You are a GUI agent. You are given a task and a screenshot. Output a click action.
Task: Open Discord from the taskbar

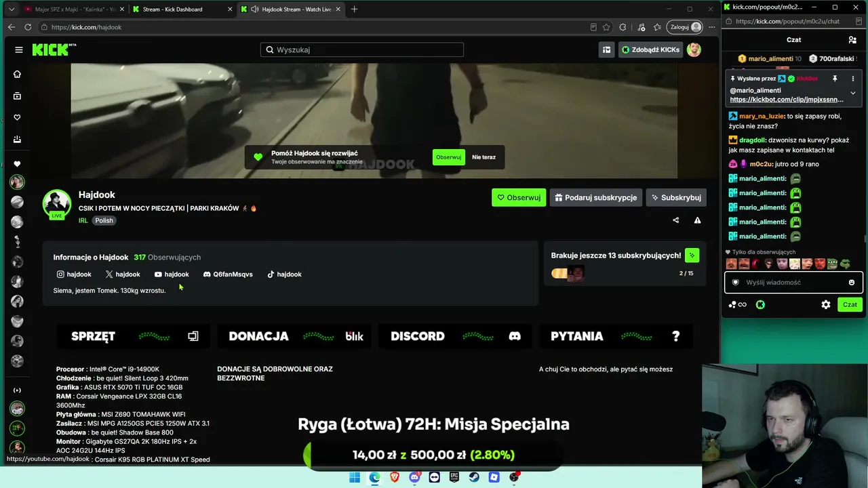point(414,477)
